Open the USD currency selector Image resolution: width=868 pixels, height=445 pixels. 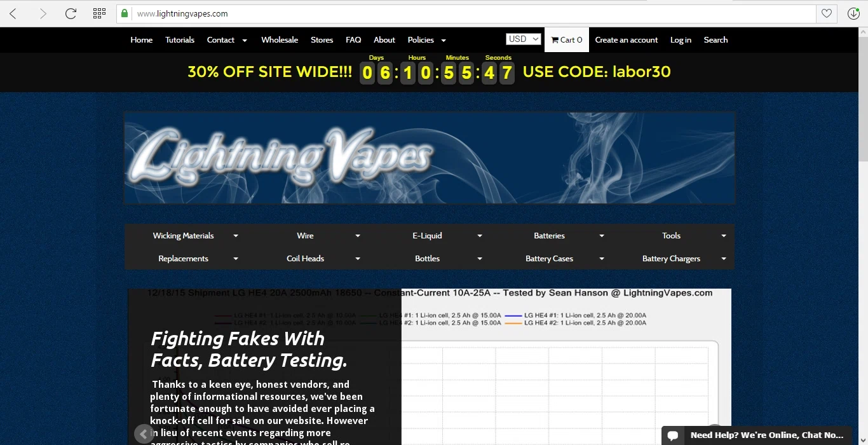click(x=524, y=39)
